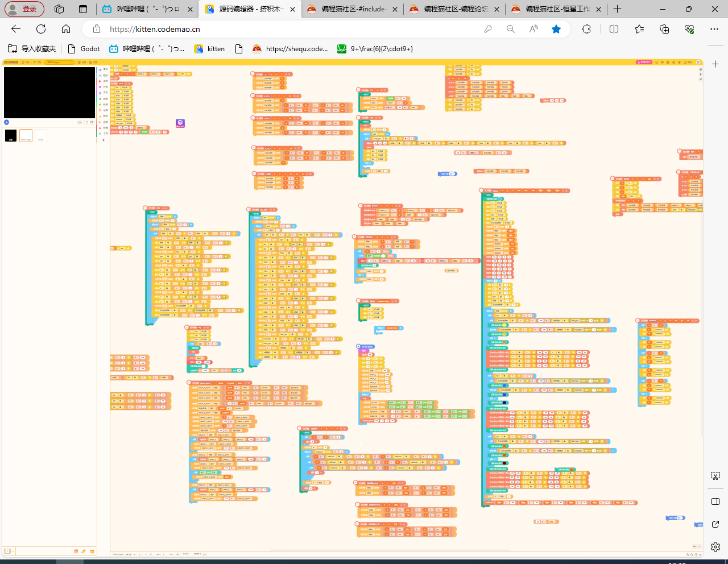The width and height of the screenshot is (728, 564).
Task: Open the 运算 block category
Action: pos(103,110)
